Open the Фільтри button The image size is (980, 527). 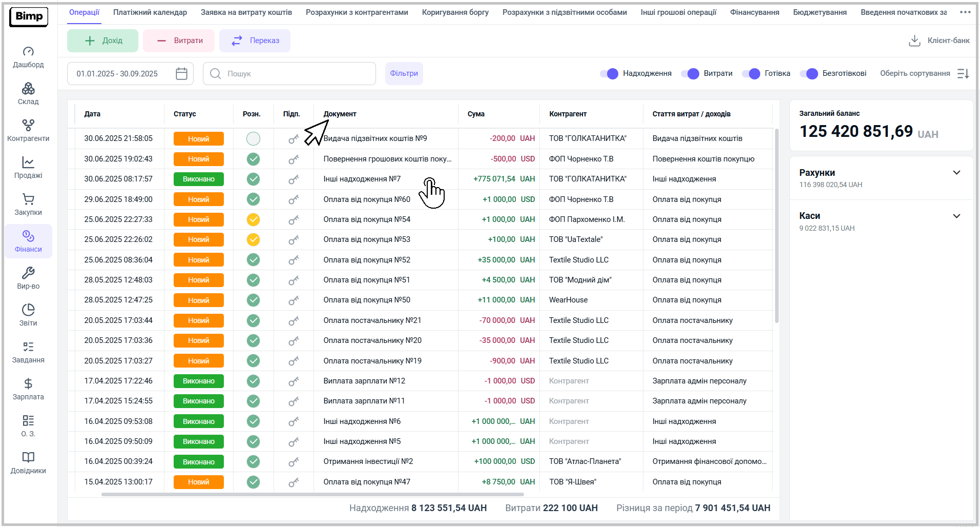pyautogui.click(x=404, y=74)
